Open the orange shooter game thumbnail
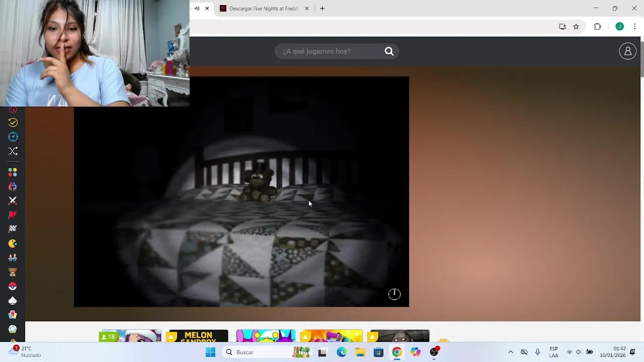Screen dimensions: 644x362 pyautogui.click(x=333, y=336)
